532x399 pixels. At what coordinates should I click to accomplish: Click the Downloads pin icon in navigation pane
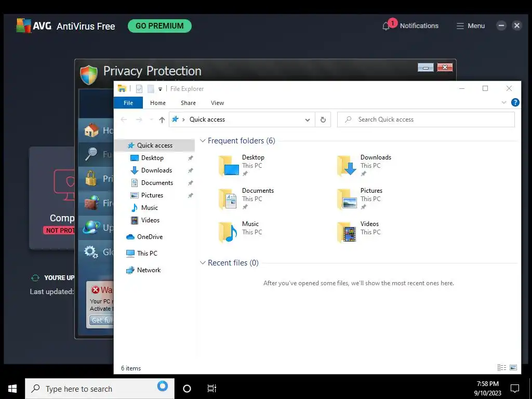click(x=191, y=170)
